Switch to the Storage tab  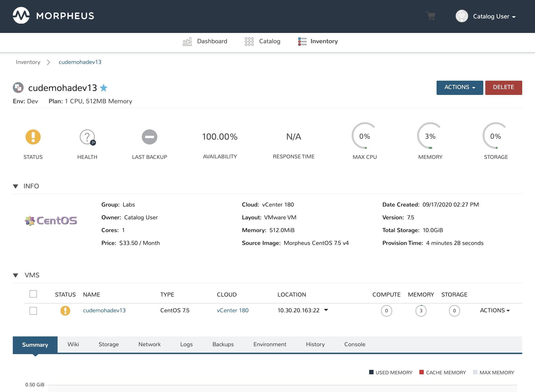click(x=109, y=344)
